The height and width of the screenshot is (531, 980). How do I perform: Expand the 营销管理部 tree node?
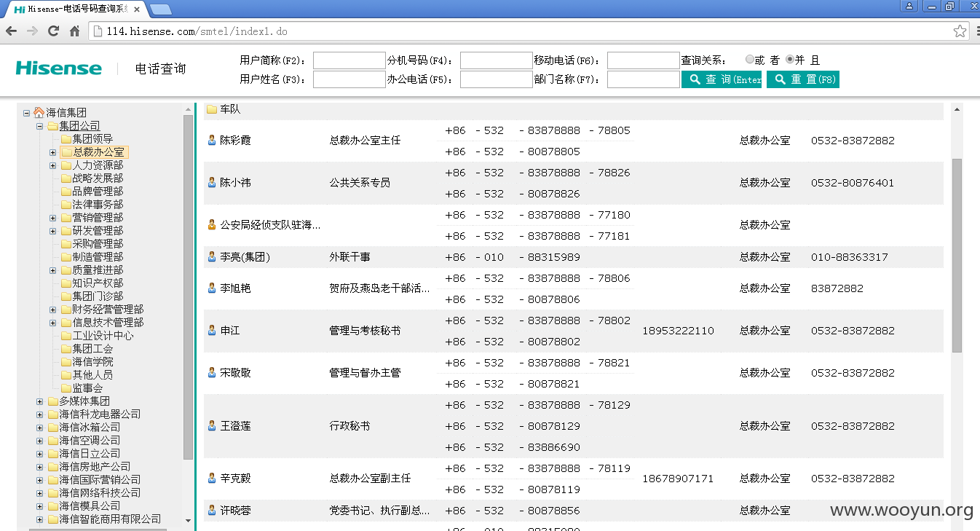(x=52, y=218)
